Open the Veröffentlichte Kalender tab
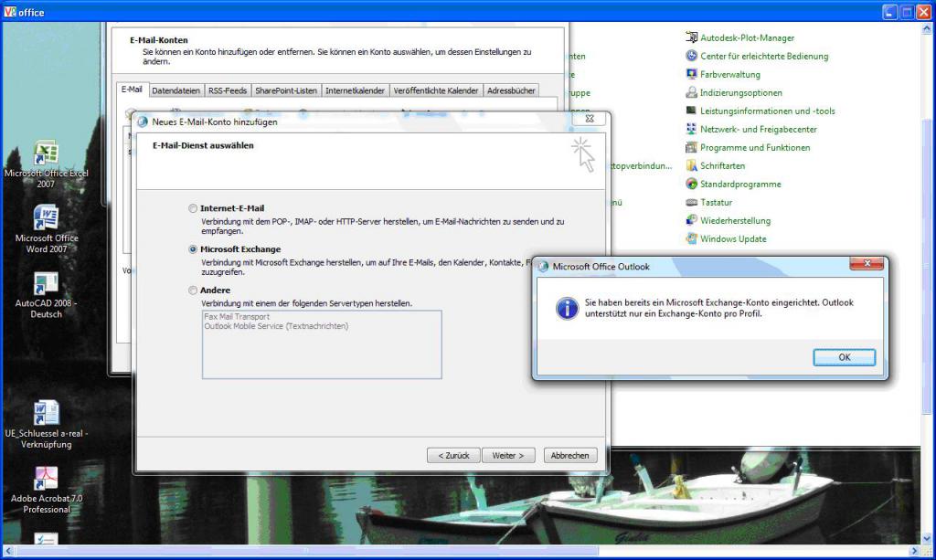The width and height of the screenshot is (936, 560). 436,90
